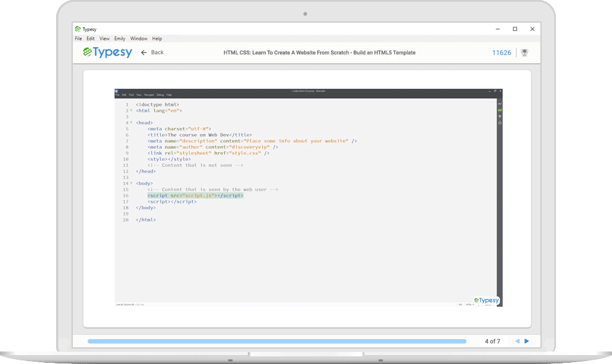The width and height of the screenshot is (612, 364).
Task: Click the lesson progress bar
Action: (x=277, y=341)
